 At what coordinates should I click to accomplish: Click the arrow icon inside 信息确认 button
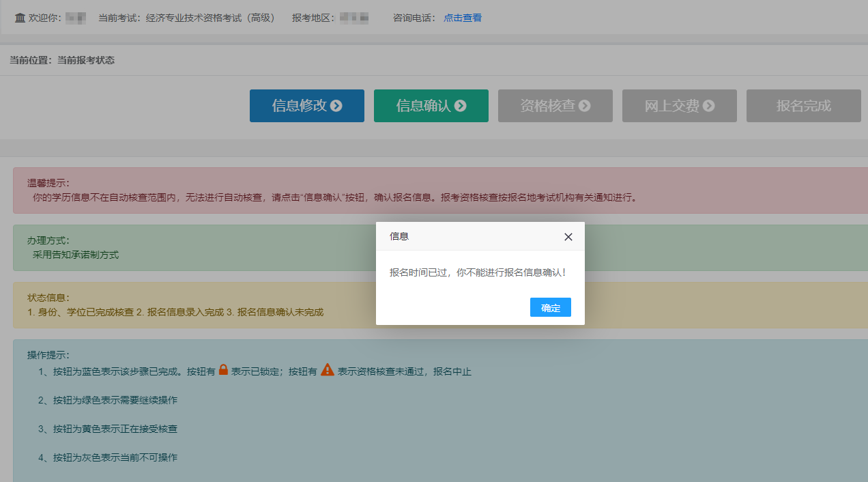pyautogui.click(x=460, y=106)
